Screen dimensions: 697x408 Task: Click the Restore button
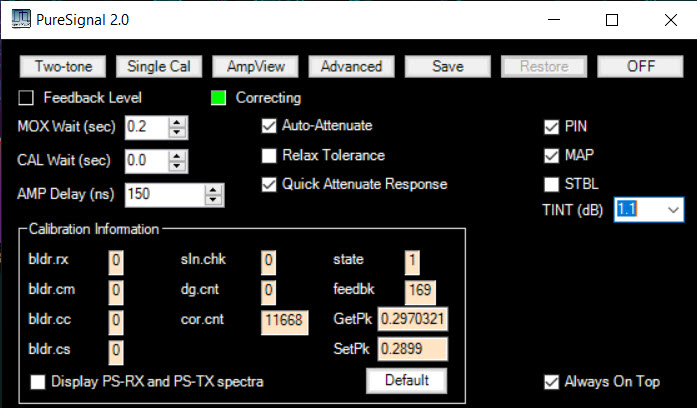pyautogui.click(x=544, y=67)
